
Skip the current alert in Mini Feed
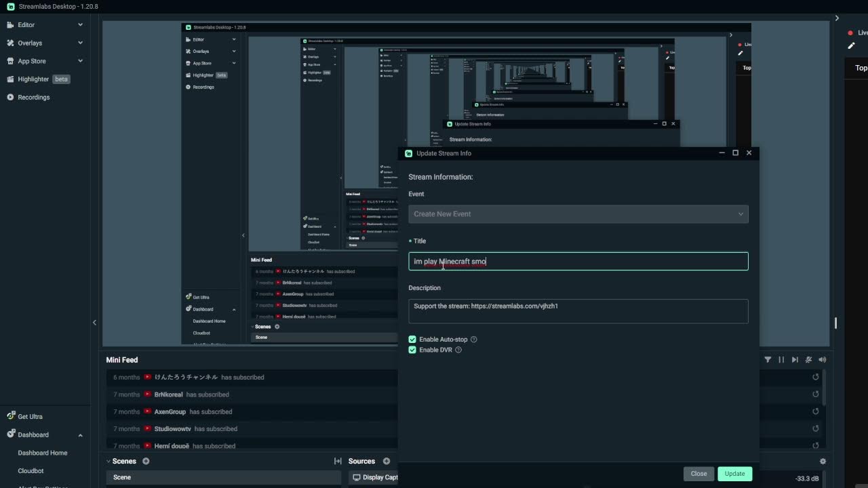[795, 360]
